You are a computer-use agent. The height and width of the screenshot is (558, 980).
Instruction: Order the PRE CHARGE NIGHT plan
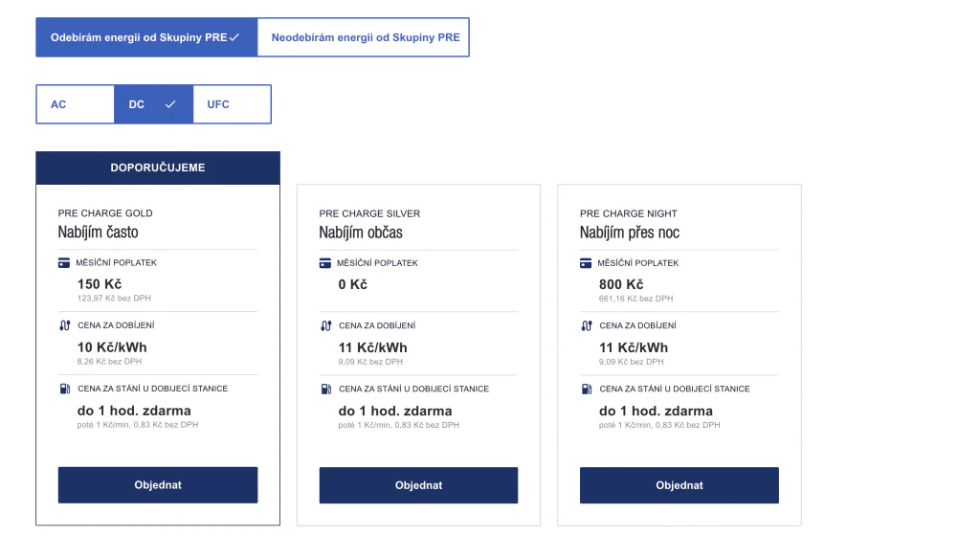pos(679,485)
